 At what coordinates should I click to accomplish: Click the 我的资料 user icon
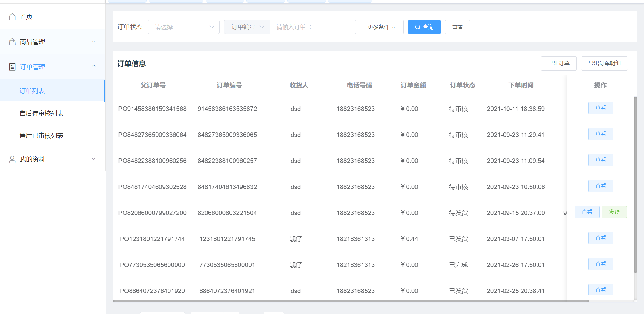click(12, 159)
